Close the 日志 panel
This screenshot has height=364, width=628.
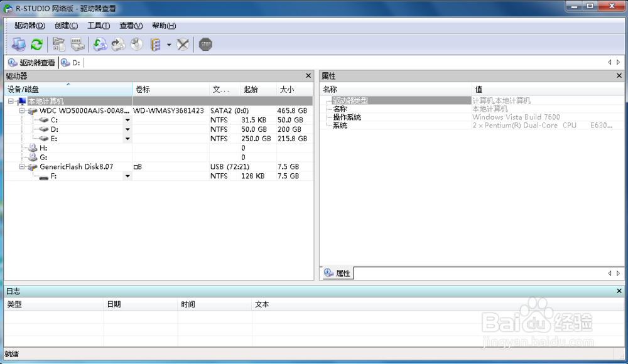click(x=619, y=291)
